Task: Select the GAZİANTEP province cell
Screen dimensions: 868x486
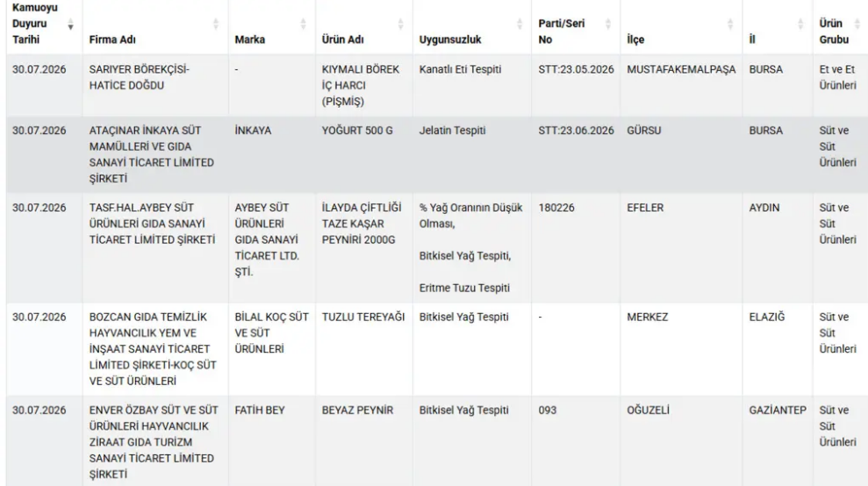Action: tap(778, 411)
